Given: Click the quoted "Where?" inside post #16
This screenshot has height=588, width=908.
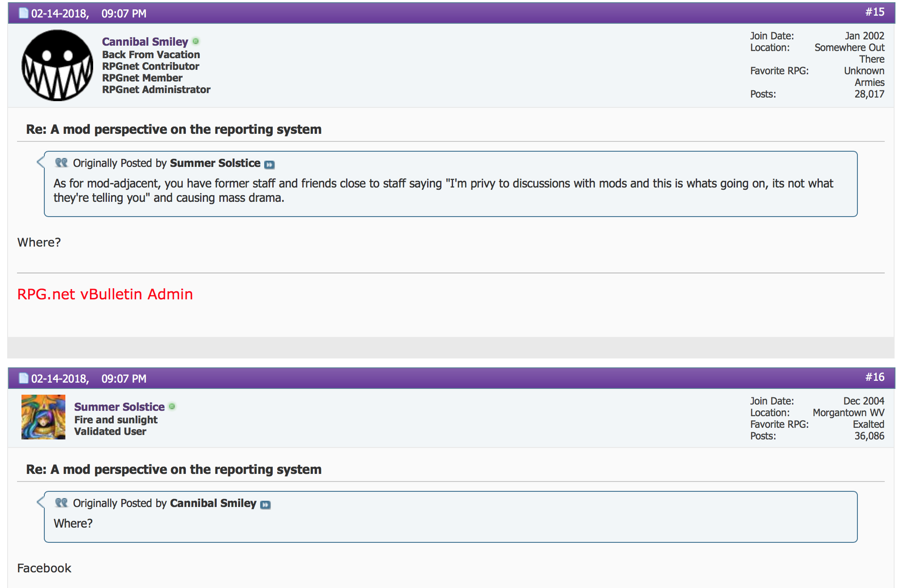Looking at the screenshot, I should point(73,523).
